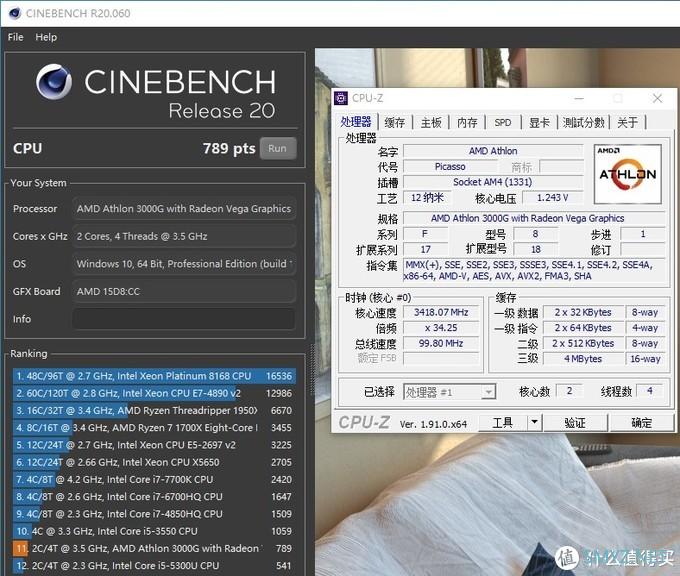Screen dimensions: 680x576
Task: Click the Cinebench logo sphere icon
Action: click(x=54, y=82)
